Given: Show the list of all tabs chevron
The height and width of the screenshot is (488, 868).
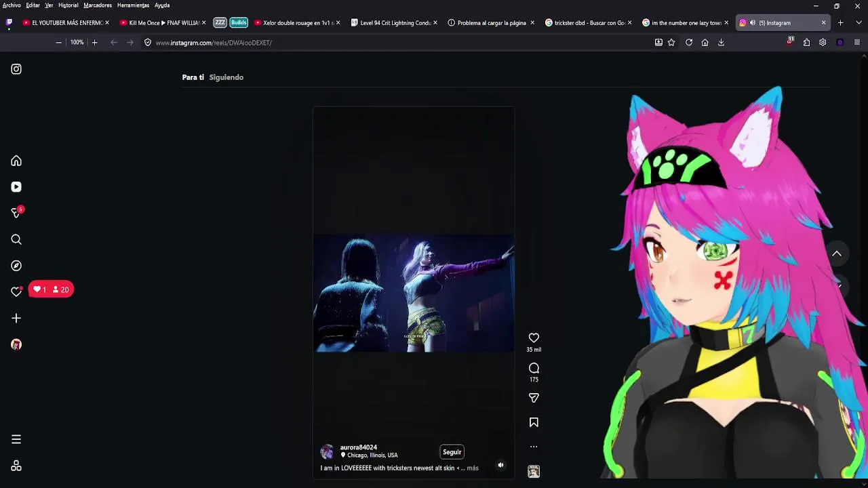Looking at the screenshot, I should (857, 22).
